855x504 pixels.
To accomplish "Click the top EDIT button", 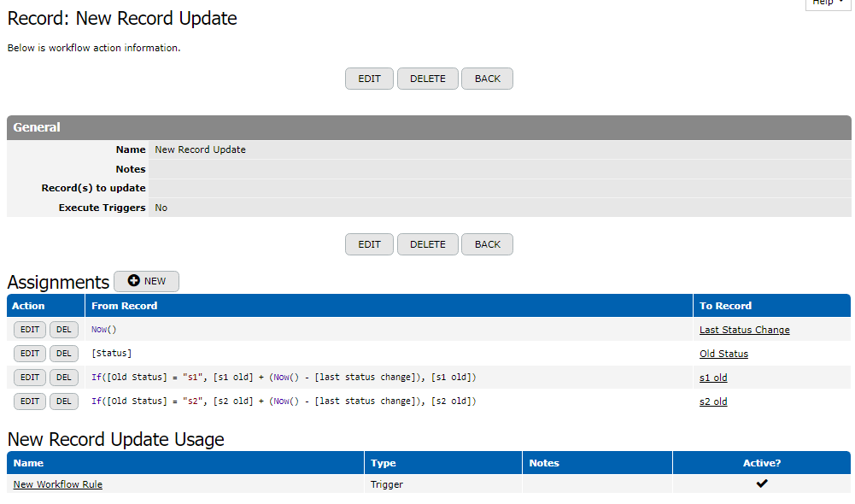I will click(369, 79).
